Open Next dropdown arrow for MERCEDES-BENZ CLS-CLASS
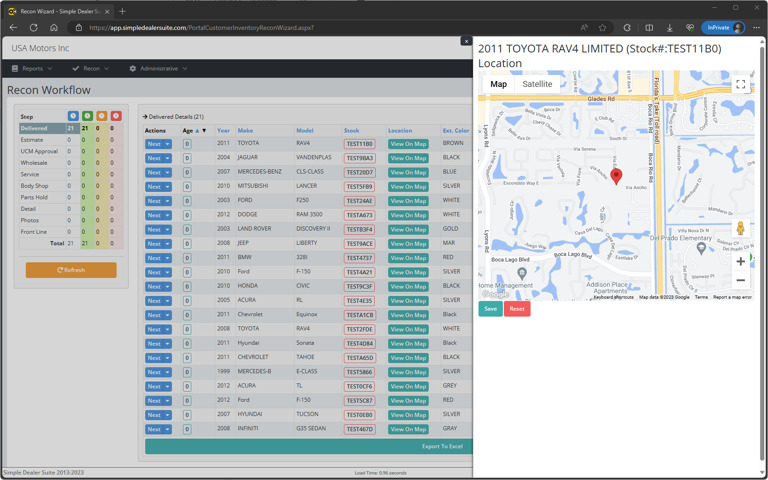 point(168,172)
